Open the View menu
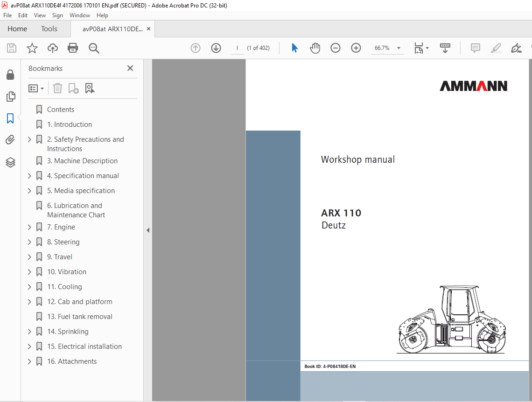Screen dimensions: 532x402 (40, 15)
